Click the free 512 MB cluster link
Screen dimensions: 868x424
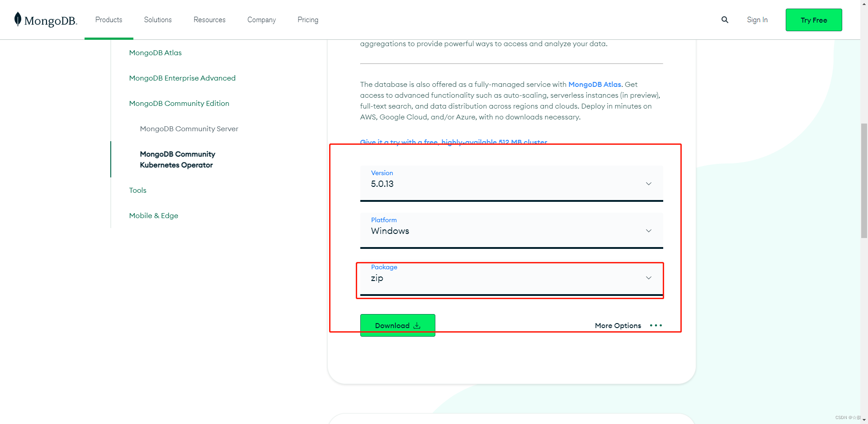(453, 142)
